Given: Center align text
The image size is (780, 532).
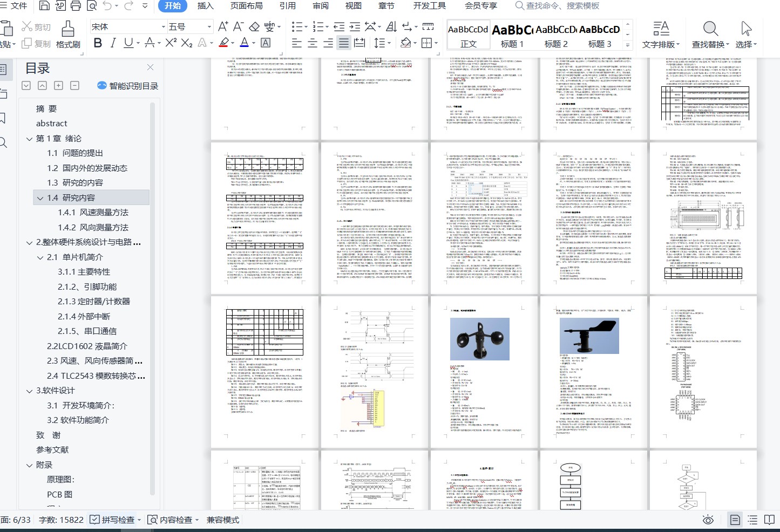Looking at the screenshot, I should click(313, 43).
